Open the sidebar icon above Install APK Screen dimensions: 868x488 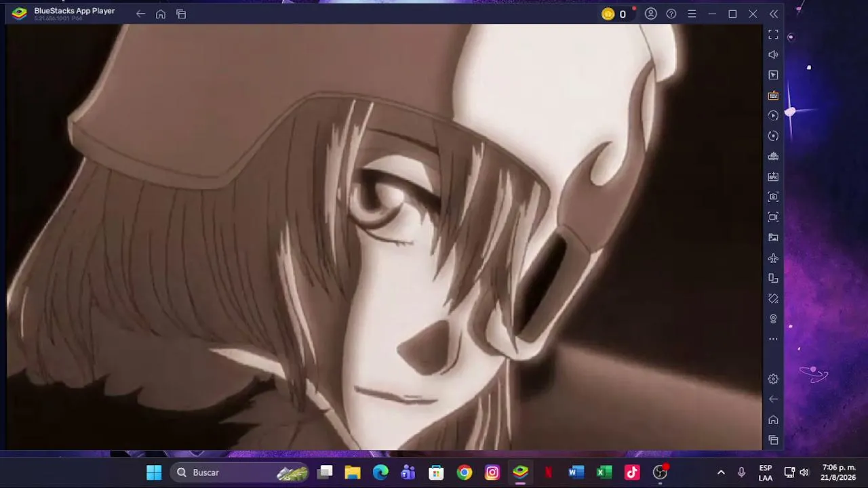pyautogui.click(x=773, y=156)
